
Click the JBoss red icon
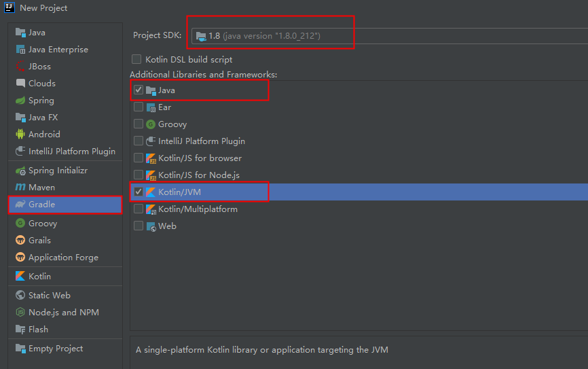[20, 66]
